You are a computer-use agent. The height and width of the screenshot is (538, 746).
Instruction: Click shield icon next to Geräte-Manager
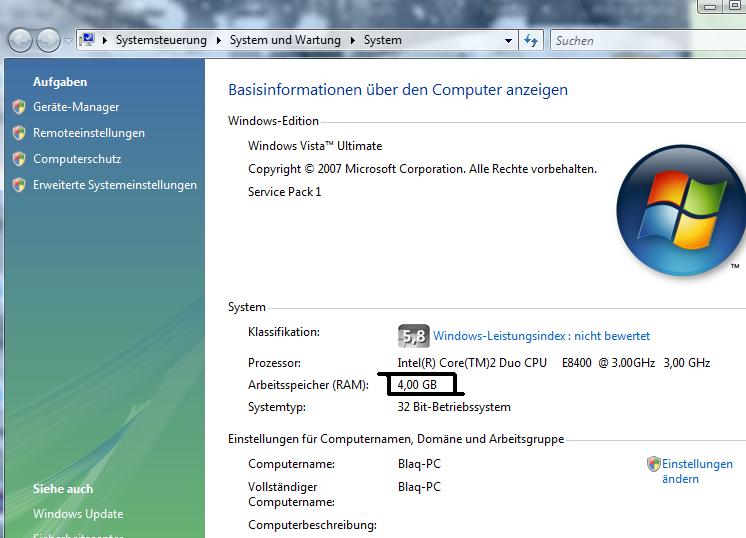point(19,107)
